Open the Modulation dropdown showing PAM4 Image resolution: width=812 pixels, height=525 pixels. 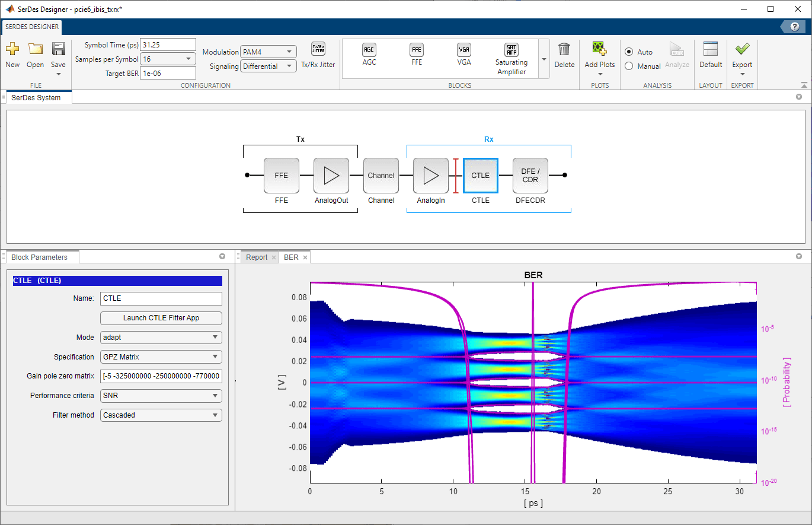click(x=268, y=52)
